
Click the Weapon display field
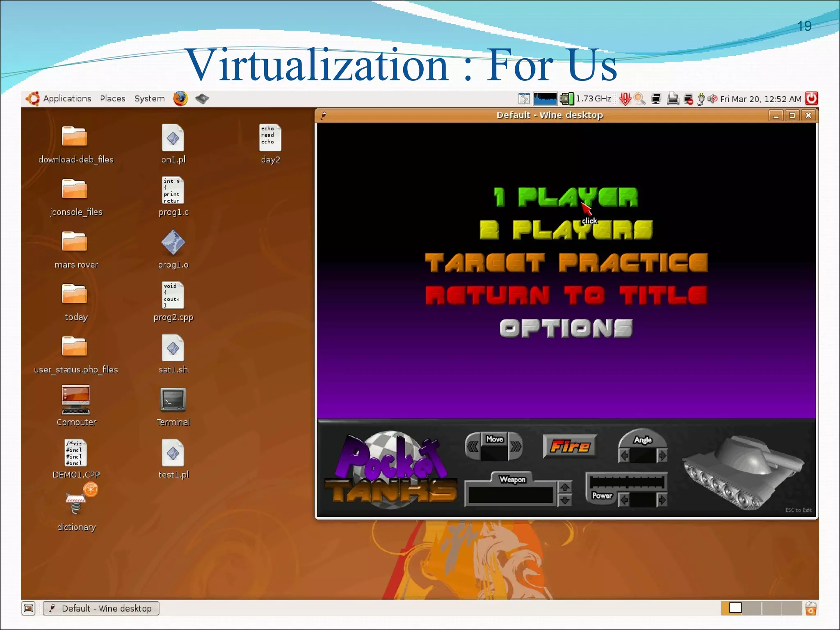(511, 495)
